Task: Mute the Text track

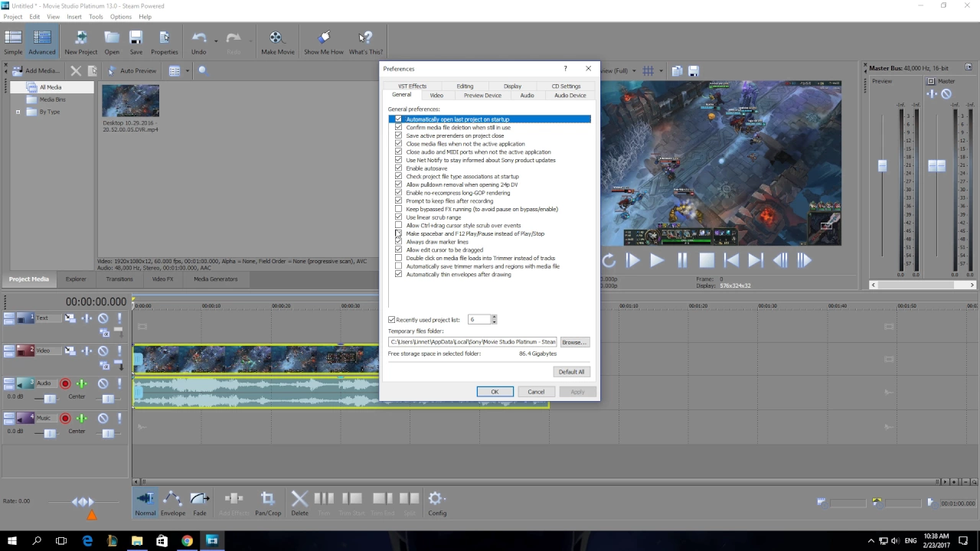Action: click(103, 318)
